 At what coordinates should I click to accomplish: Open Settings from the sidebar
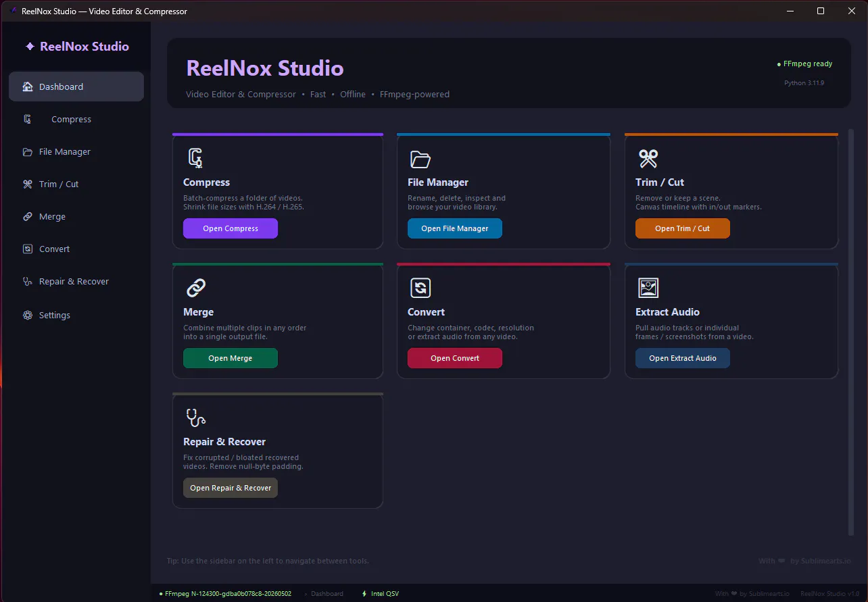pyautogui.click(x=76, y=315)
